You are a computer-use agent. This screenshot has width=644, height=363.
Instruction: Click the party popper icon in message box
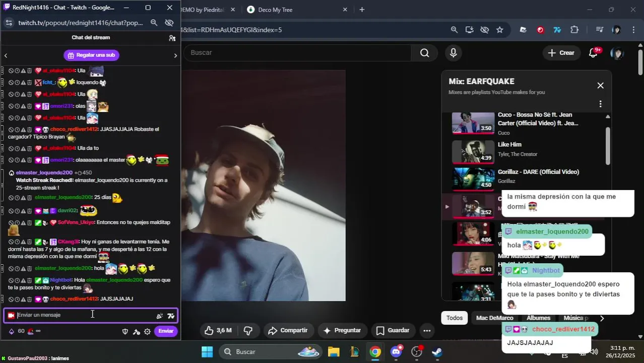(160, 316)
